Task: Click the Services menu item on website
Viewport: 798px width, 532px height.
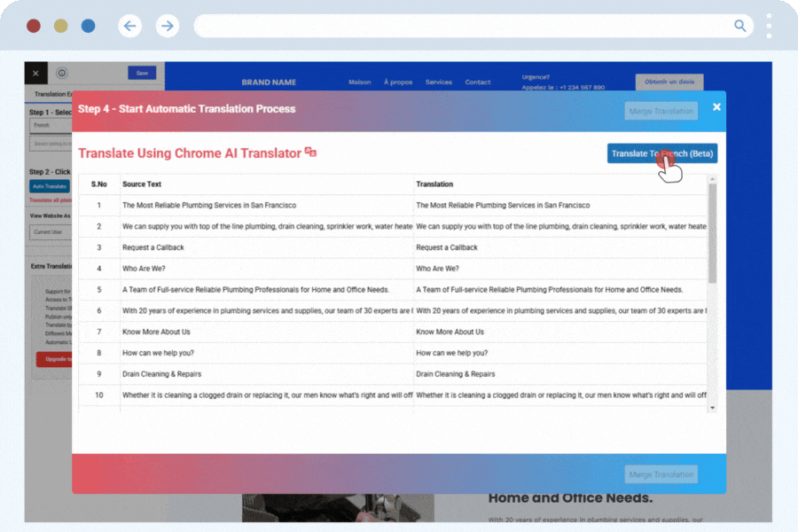Action: click(x=438, y=82)
